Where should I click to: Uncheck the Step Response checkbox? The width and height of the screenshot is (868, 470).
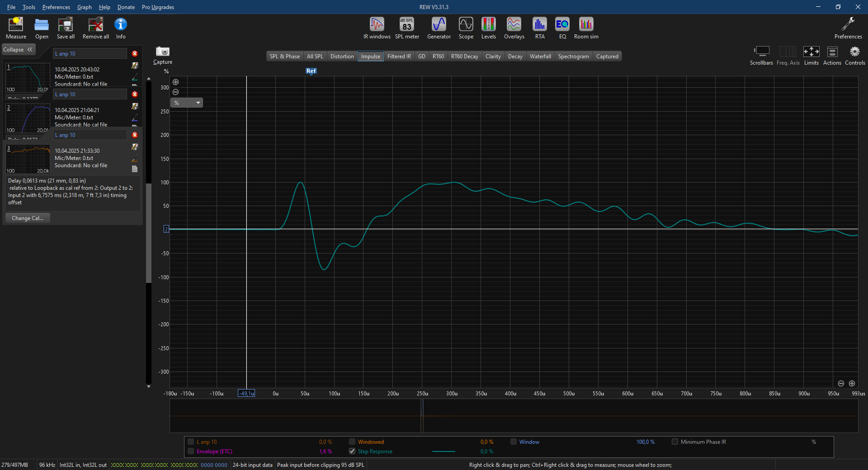tap(352, 451)
